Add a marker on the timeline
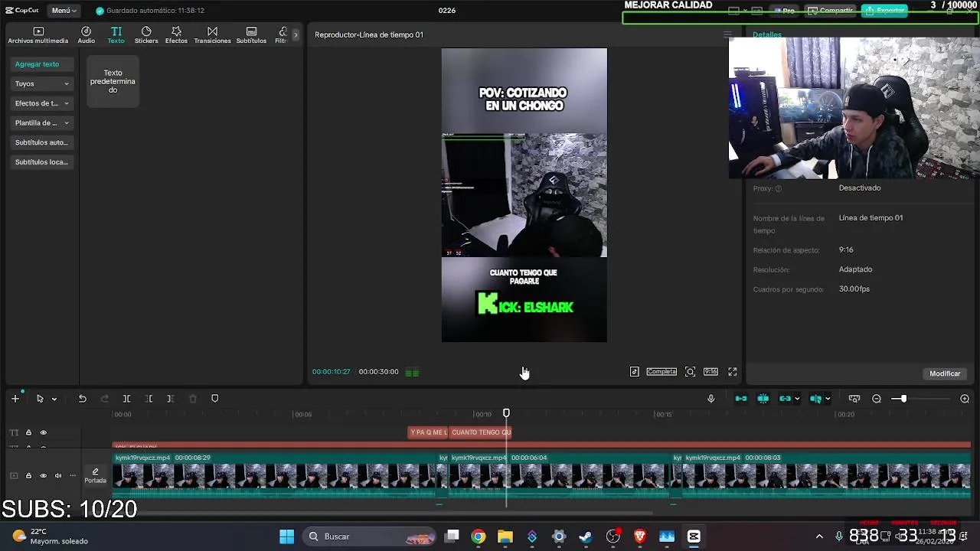 tap(215, 399)
